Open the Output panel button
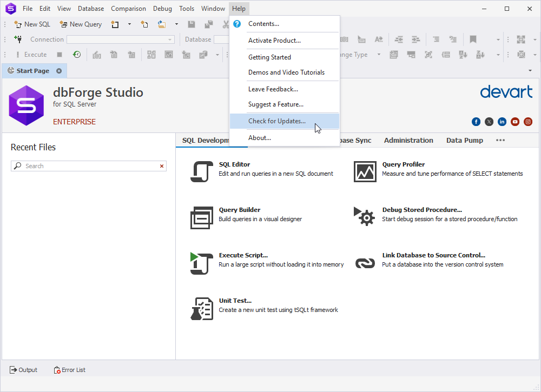Viewport: 541px width, 392px height. coord(23,370)
